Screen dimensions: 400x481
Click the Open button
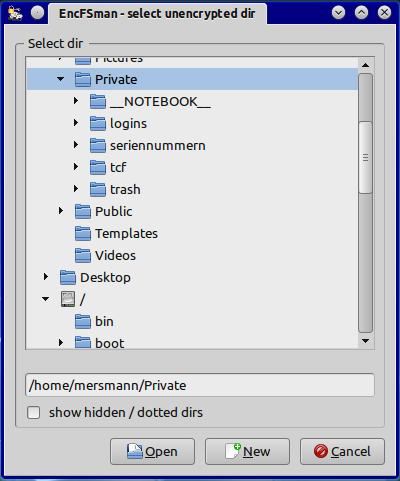tap(152, 451)
